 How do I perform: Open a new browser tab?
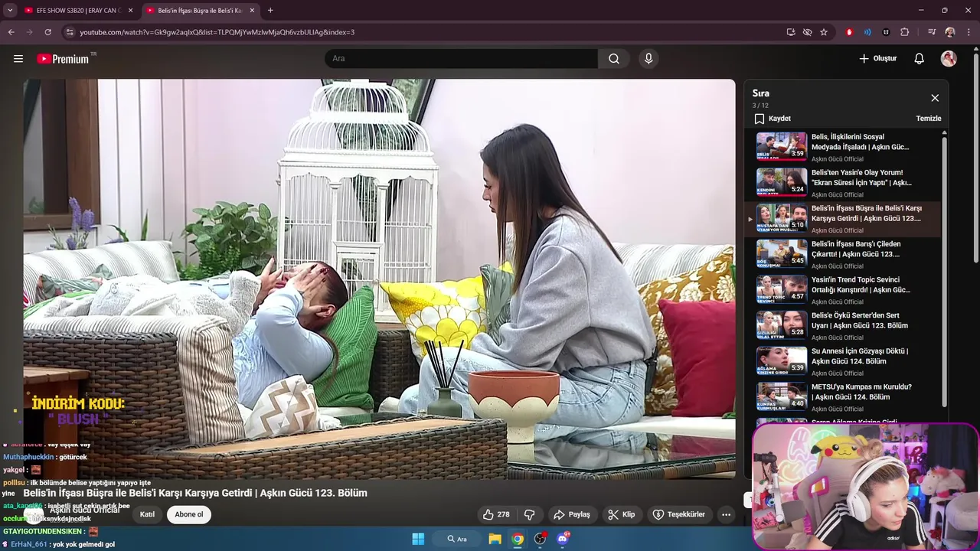click(270, 11)
